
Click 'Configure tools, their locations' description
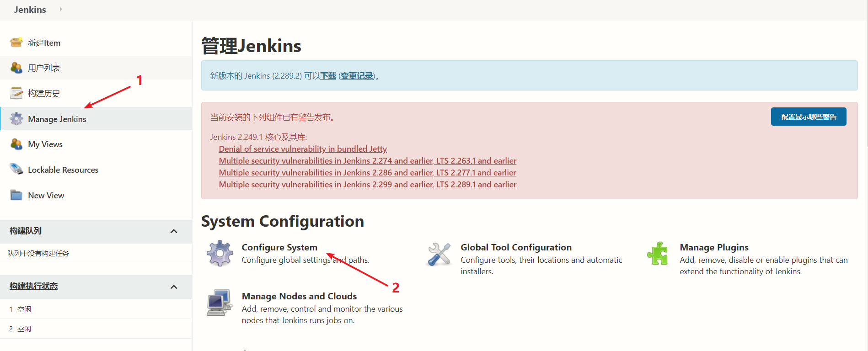click(x=541, y=266)
